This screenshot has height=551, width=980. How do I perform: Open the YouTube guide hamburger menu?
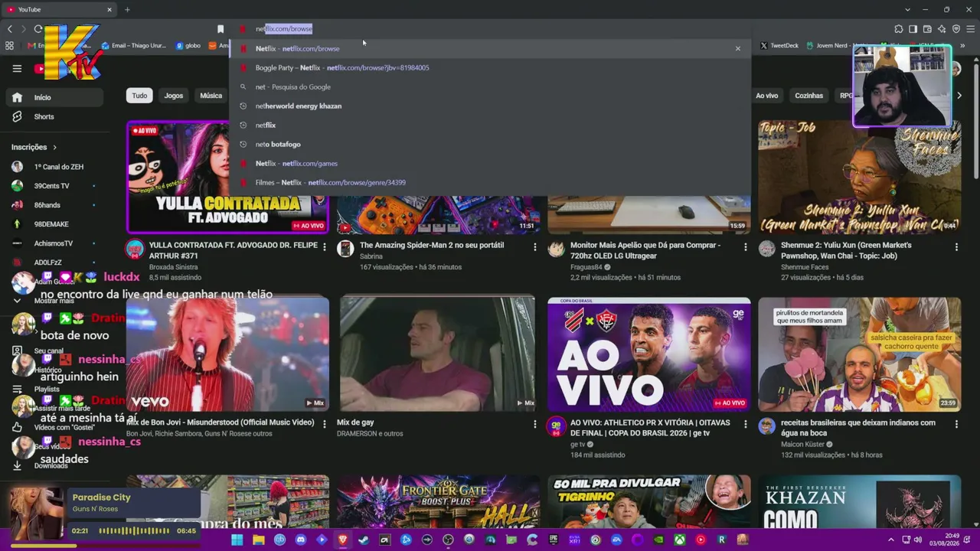17,69
